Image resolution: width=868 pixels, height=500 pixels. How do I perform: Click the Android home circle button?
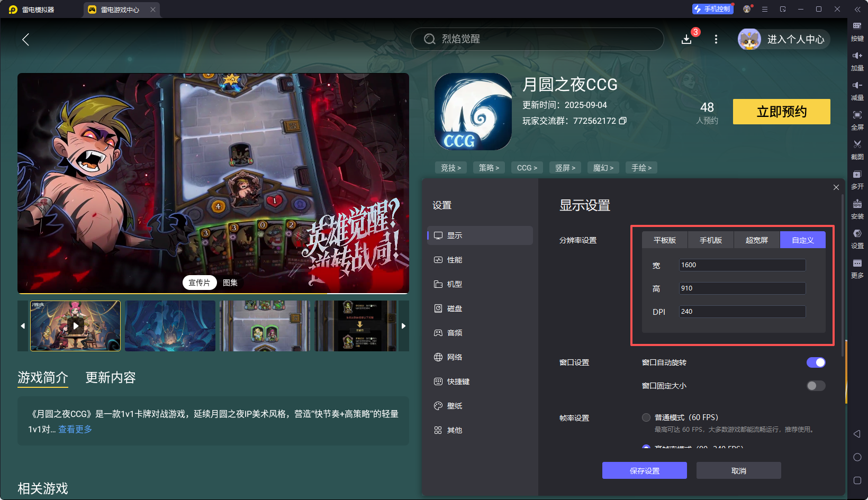(x=857, y=457)
